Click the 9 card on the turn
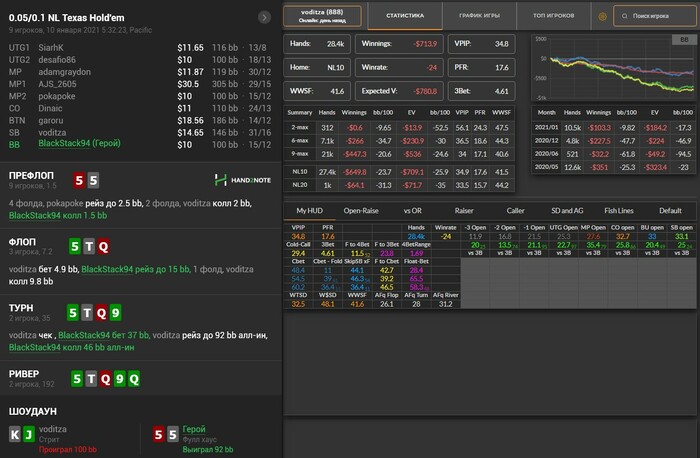Image resolution: width=700 pixels, height=458 pixels. (x=115, y=313)
